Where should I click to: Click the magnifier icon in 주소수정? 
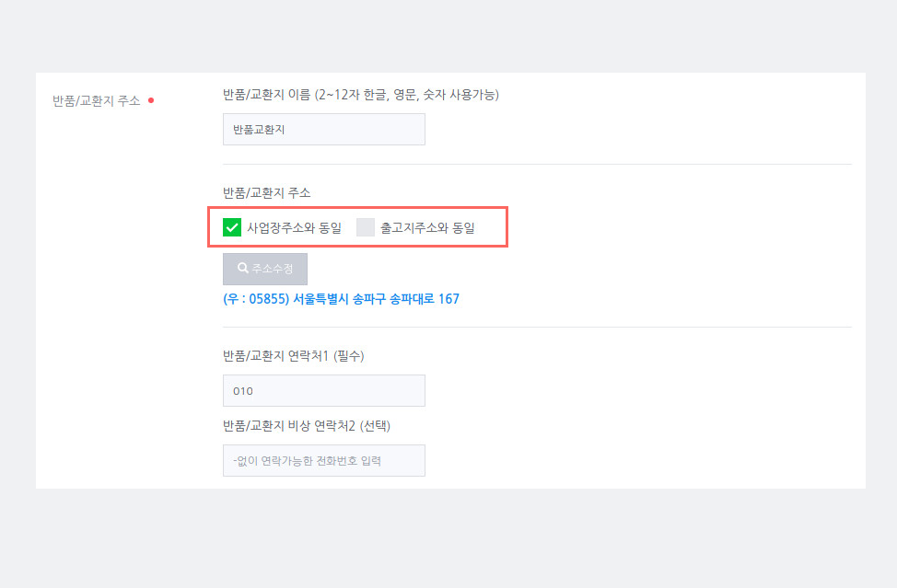(x=243, y=268)
